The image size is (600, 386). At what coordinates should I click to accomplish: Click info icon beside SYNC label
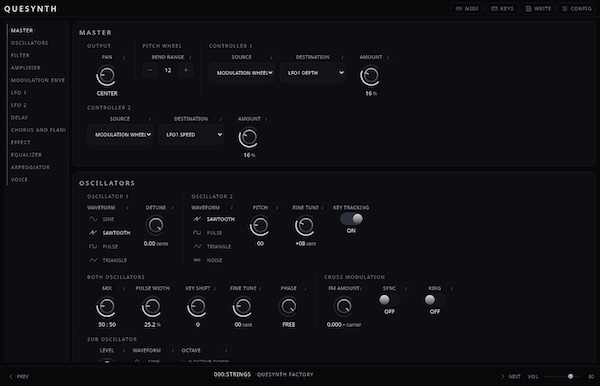tap(406, 288)
